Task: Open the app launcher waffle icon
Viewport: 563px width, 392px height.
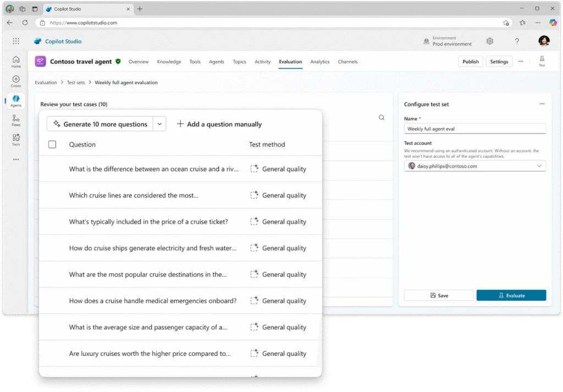Action: (15, 41)
